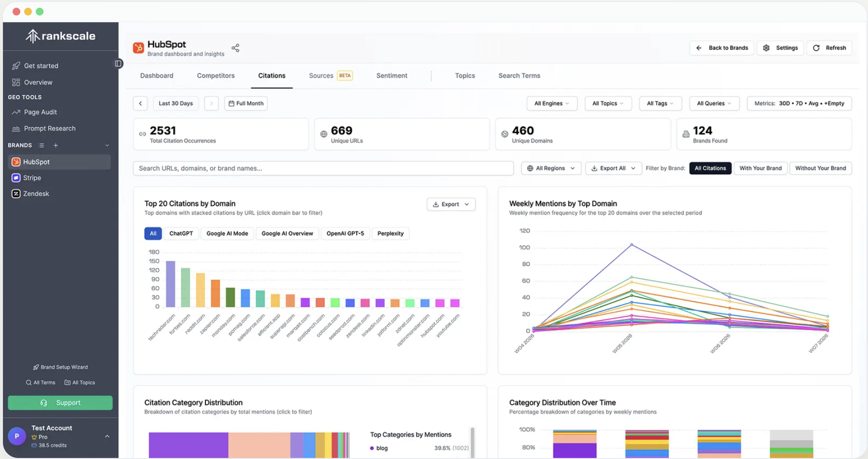
Task: Select the Perplexity engine chip
Action: (x=391, y=233)
